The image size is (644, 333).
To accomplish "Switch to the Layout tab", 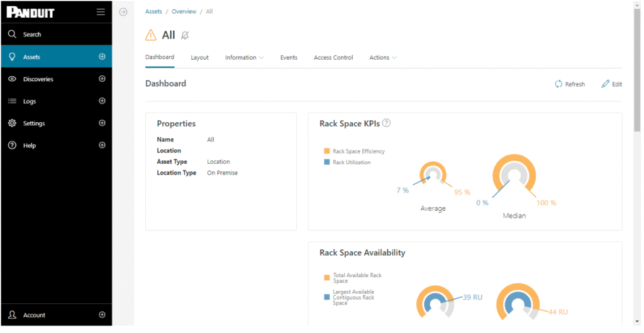I will point(199,58).
